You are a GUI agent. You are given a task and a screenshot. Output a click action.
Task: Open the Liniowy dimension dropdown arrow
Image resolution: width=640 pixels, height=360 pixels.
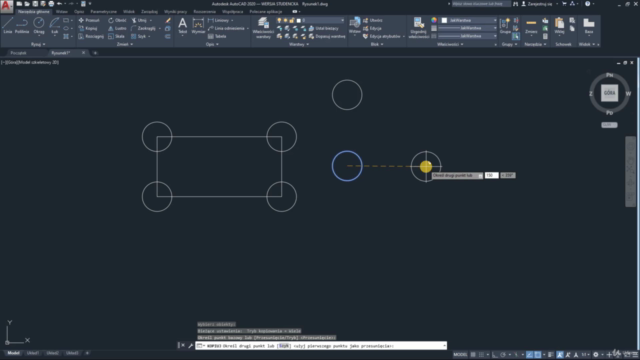coord(233,20)
